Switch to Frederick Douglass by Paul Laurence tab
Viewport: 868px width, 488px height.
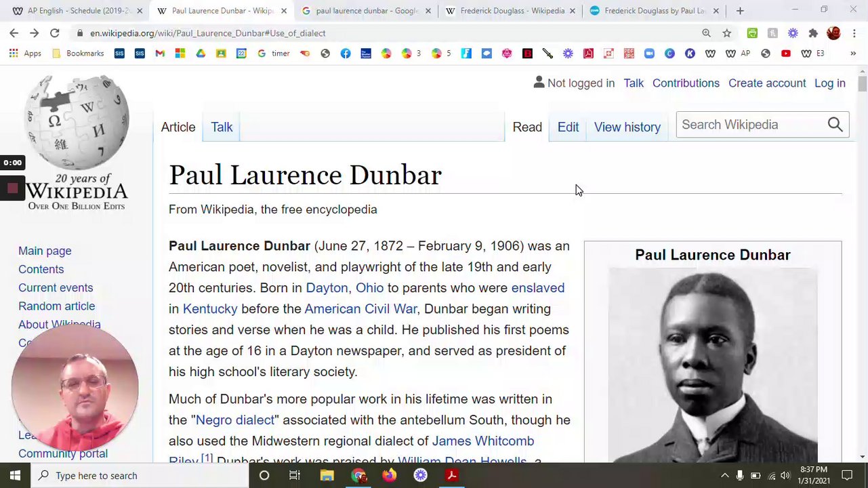click(x=653, y=11)
